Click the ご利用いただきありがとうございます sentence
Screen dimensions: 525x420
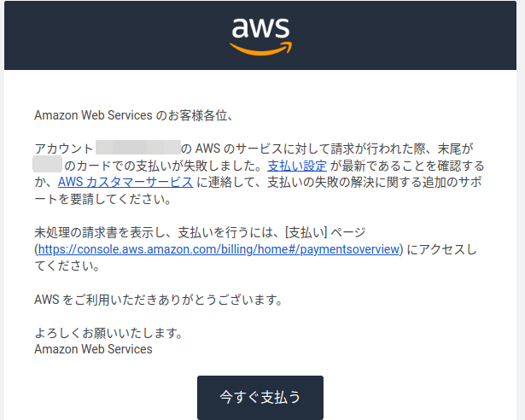pyautogui.click(x=159, y=300)
